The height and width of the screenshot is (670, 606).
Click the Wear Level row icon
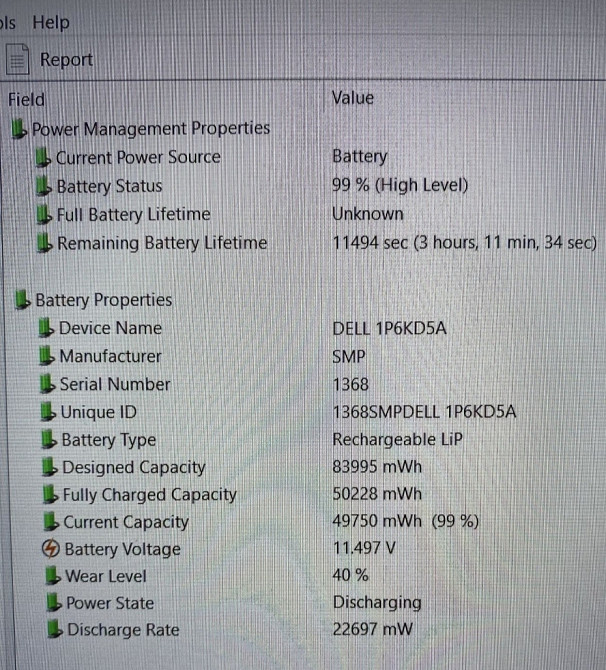(53, 576)
